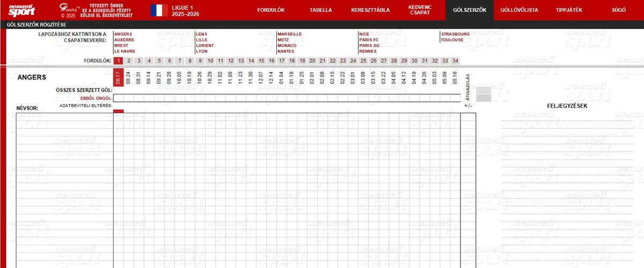Select round 2 button
This screenshot has width=644, height=268.
tap(128, 61)
